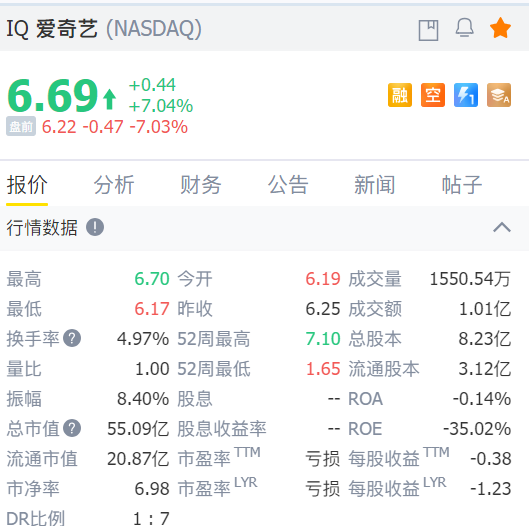
Task: Open the 财务 tab
Action: [201, 185]
